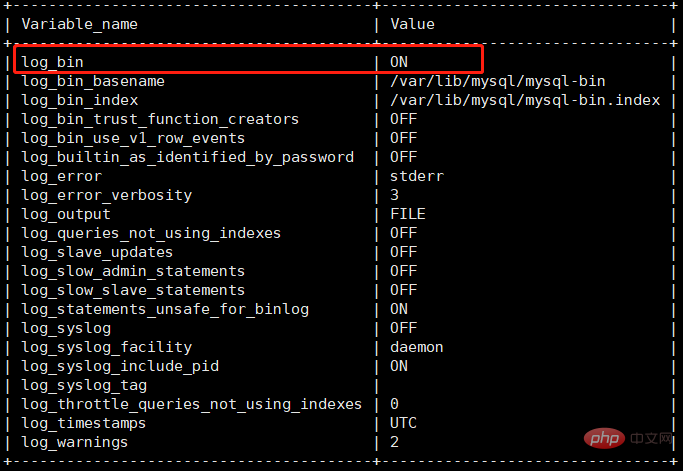
Task: Select the log_error variable text
Action: click(62, 176)
